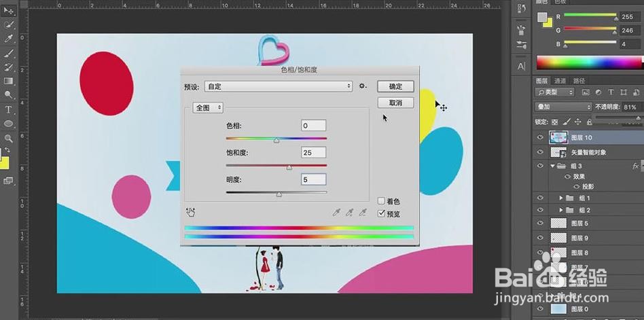Click the 不透明度 opacity field 81%
Screen dimensions: 644x320
pos(631,107)
